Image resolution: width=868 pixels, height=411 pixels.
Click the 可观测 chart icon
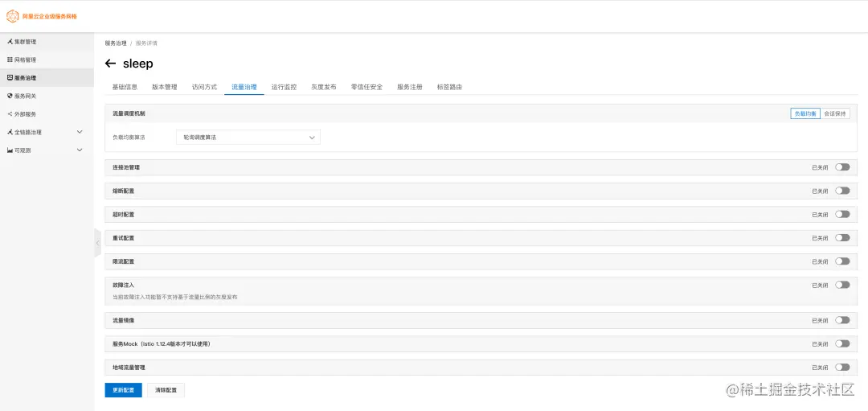(x=10, y=150)
